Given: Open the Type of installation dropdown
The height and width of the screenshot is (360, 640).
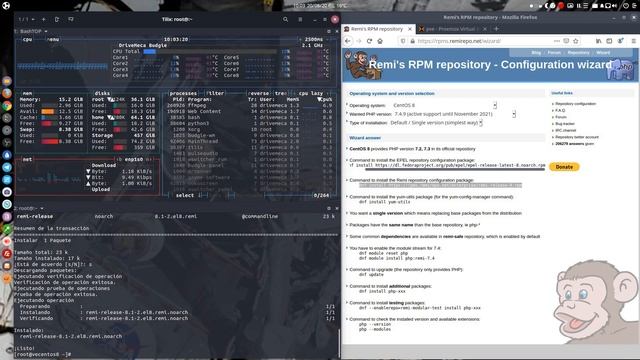Looking at the screenshot, I should (436, 122).
